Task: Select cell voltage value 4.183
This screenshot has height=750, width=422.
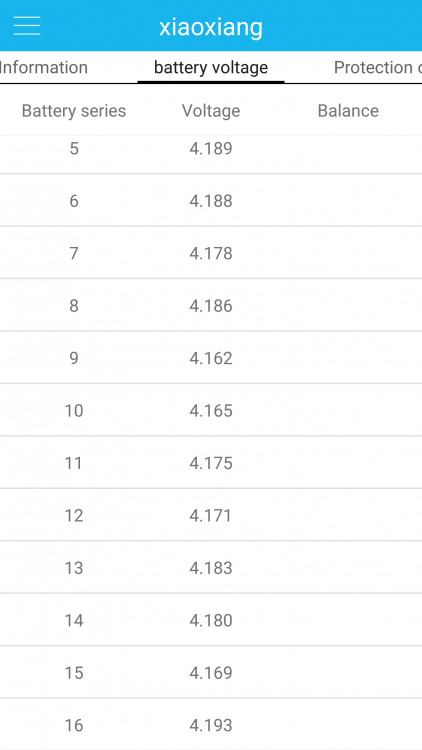Action: 211,568
